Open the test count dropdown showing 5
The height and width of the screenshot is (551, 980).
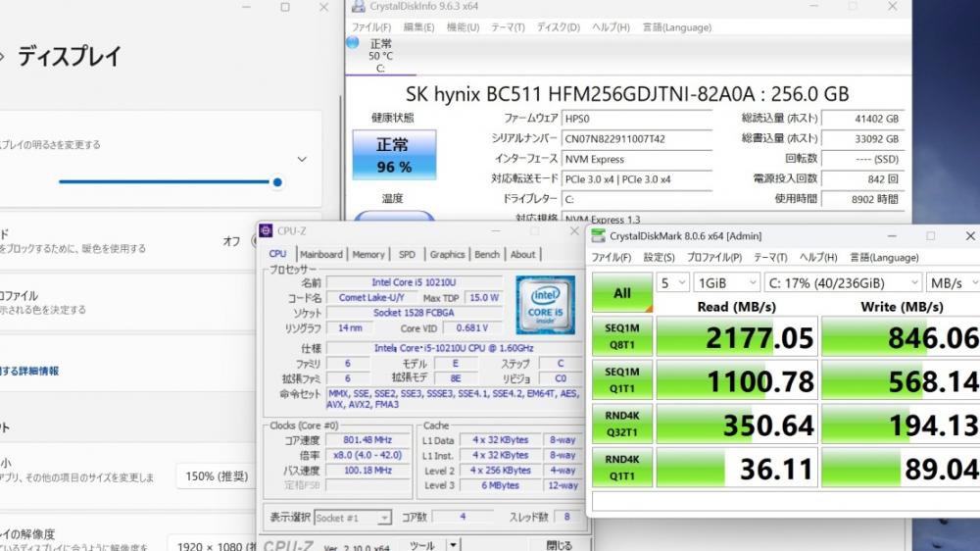pyautogui.click(x=672, y=282)
